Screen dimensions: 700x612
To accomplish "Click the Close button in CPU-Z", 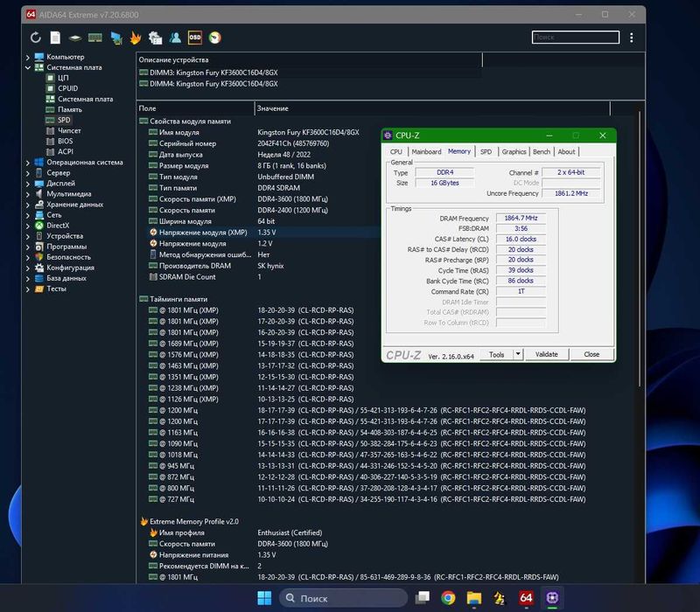I will point(591,354).
